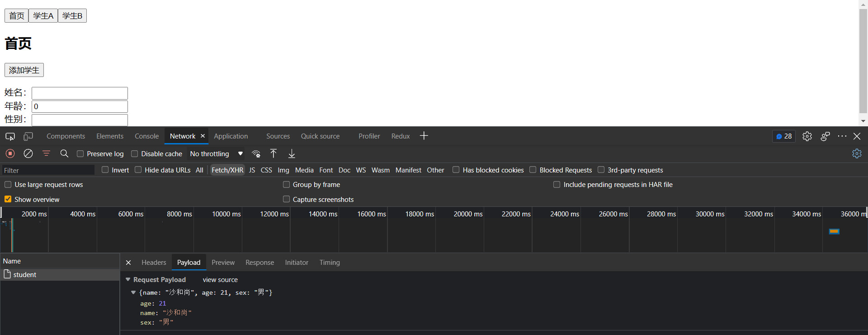The image size is (868, 335).
Task: Open network search magnifier
Action: click(x=64, y=153)
